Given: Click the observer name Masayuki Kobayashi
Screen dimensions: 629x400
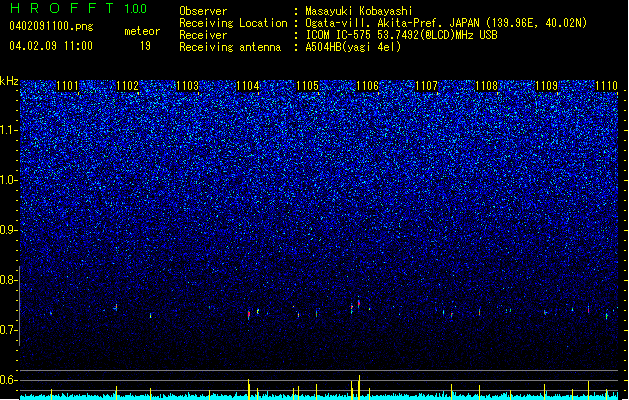Looking at the screenshot, I should point(359,11).
